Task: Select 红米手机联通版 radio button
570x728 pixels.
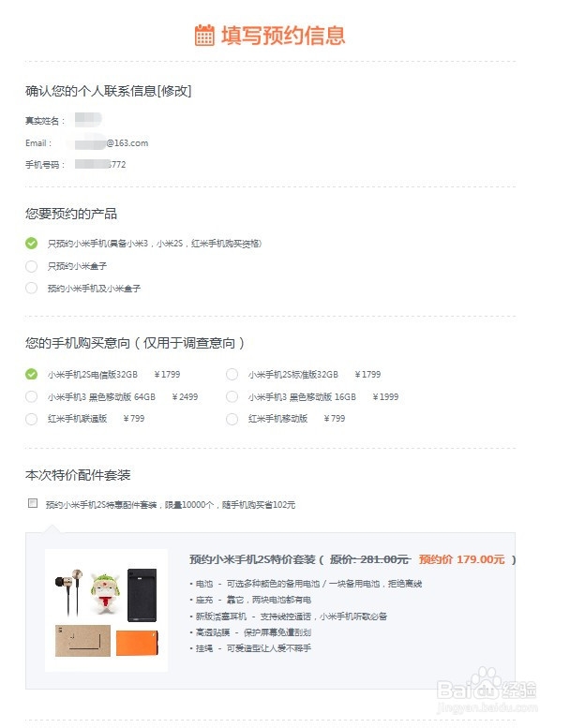Action: [x=31, y=419]
